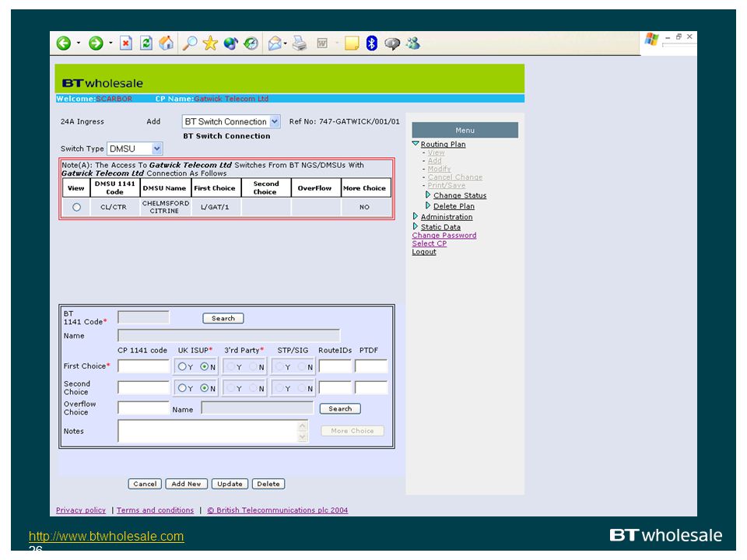Viewport: 747px width, 560px height.
Task: Click the Overflow Choice code field
Action: coord(143,408)
